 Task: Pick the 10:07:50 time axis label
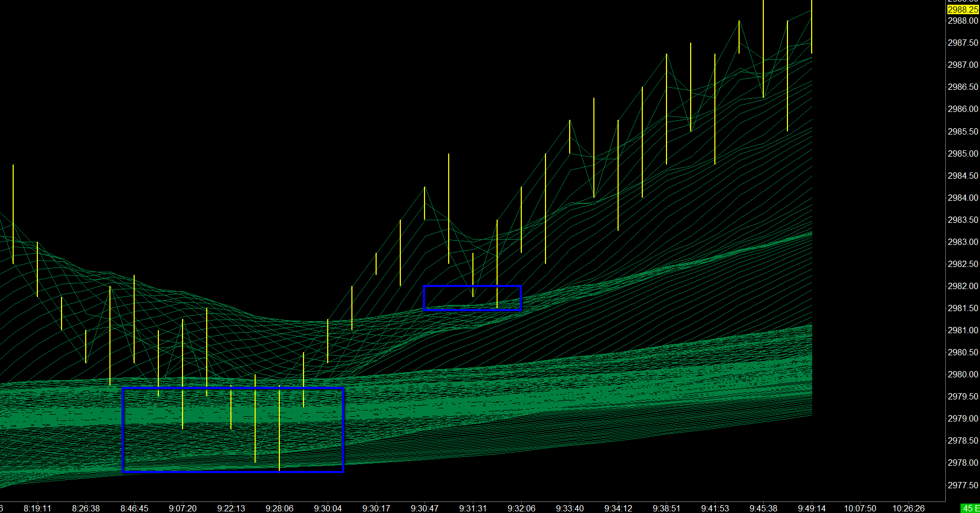pos(860,508)
